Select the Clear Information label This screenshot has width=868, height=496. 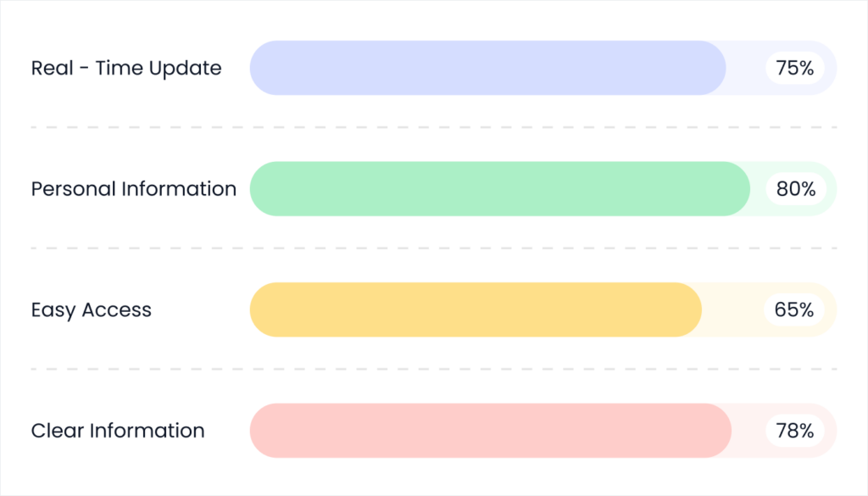(118, 431)
